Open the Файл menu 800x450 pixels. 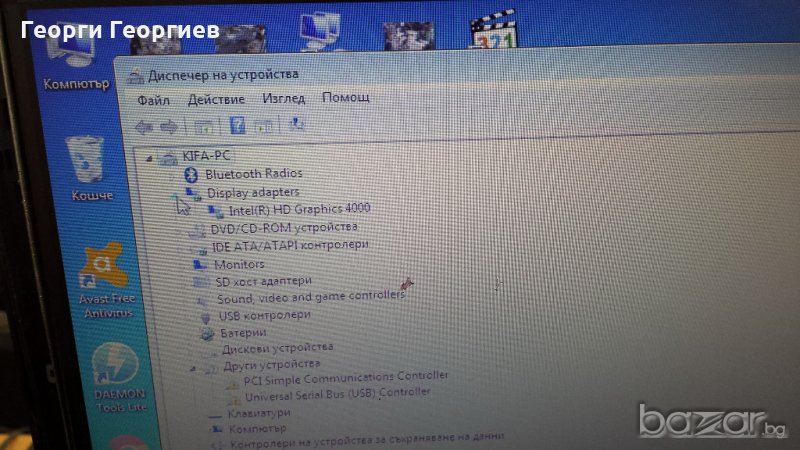click(x=153, y=100)
